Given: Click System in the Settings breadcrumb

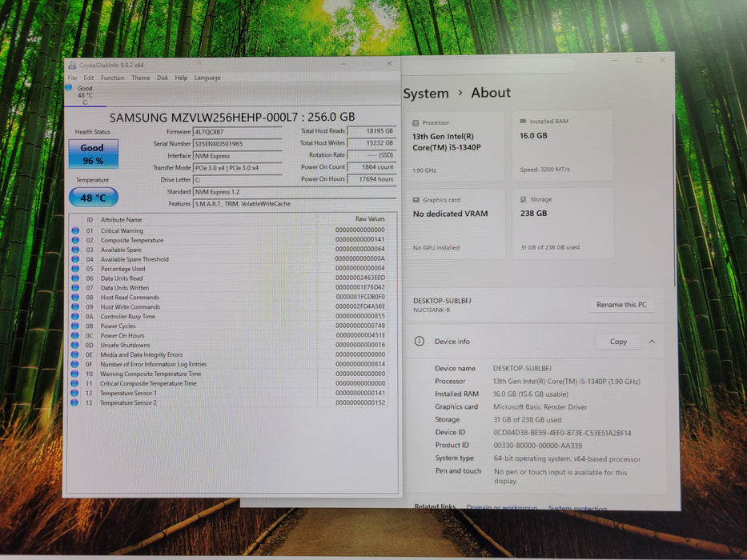Looking at the screenshot, I should pos(426,94).
